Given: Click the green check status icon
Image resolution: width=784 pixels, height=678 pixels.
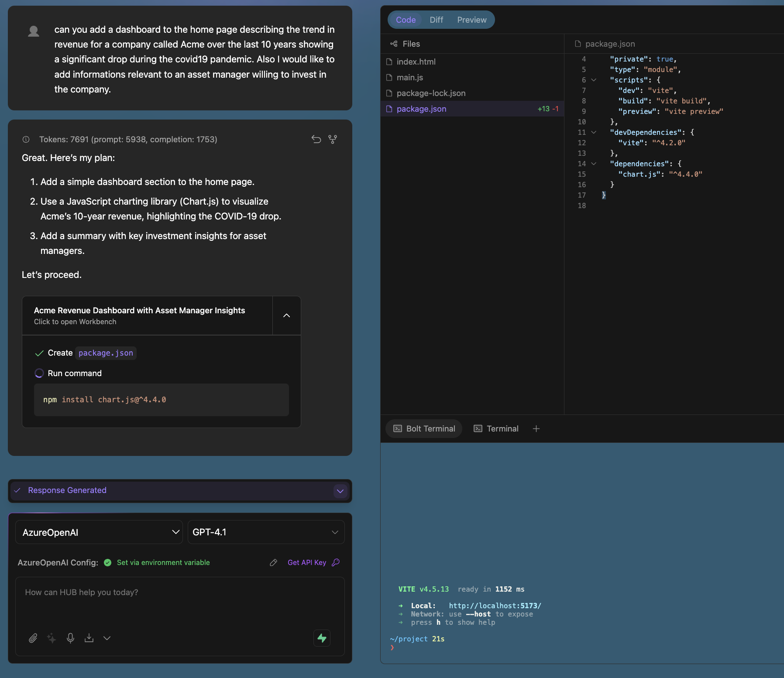Looking at the screenshot, I should coord(108,562).
